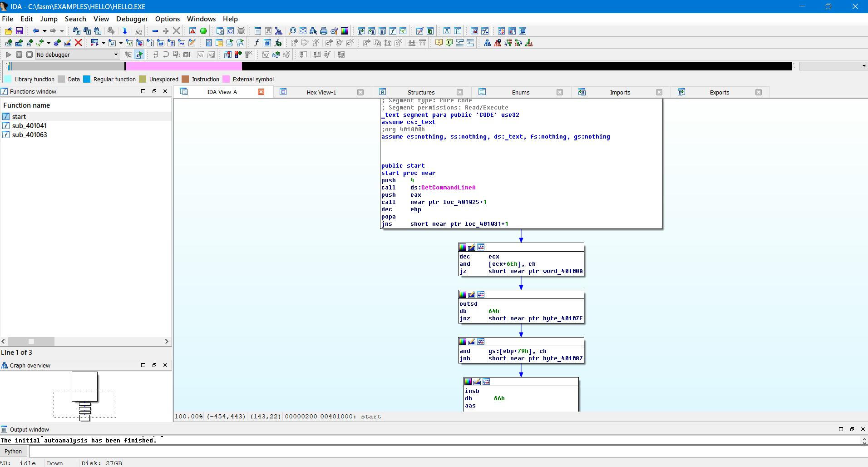Screen dimensions: 868x467
Task: Click the Functions window horizontal scrollbar thumb
Action: [x=31, y=341]
